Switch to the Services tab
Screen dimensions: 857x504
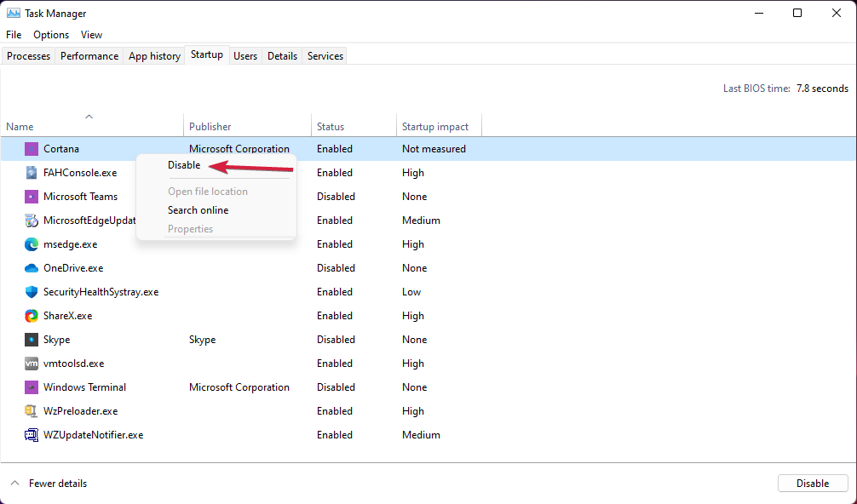tap(325, 55)
